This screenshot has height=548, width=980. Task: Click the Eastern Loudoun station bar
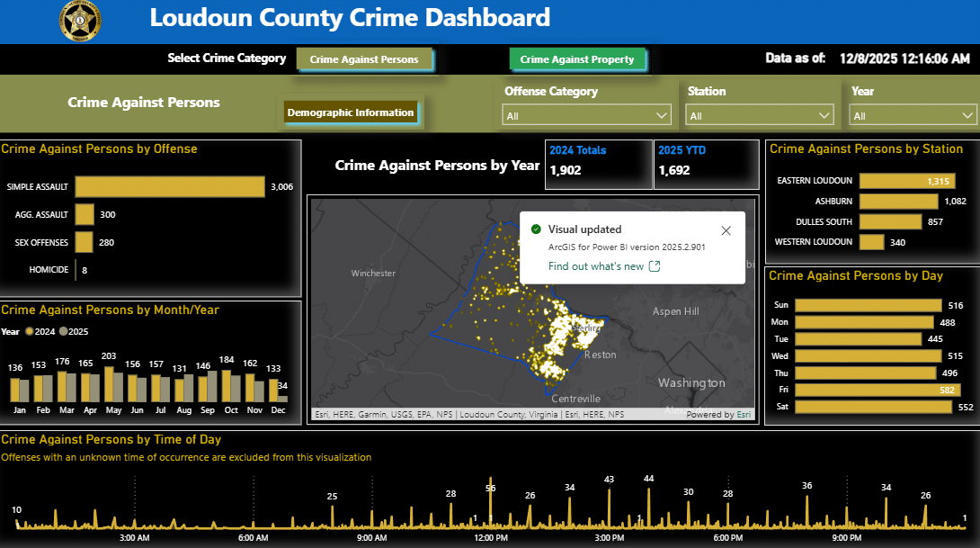[x=904, y=181]
